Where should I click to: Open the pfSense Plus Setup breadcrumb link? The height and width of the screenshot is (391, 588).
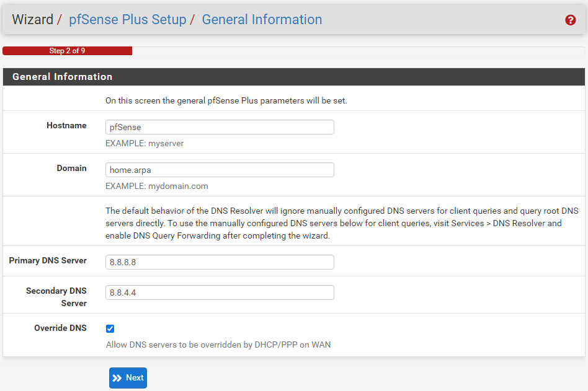click(x=127, y=20)
